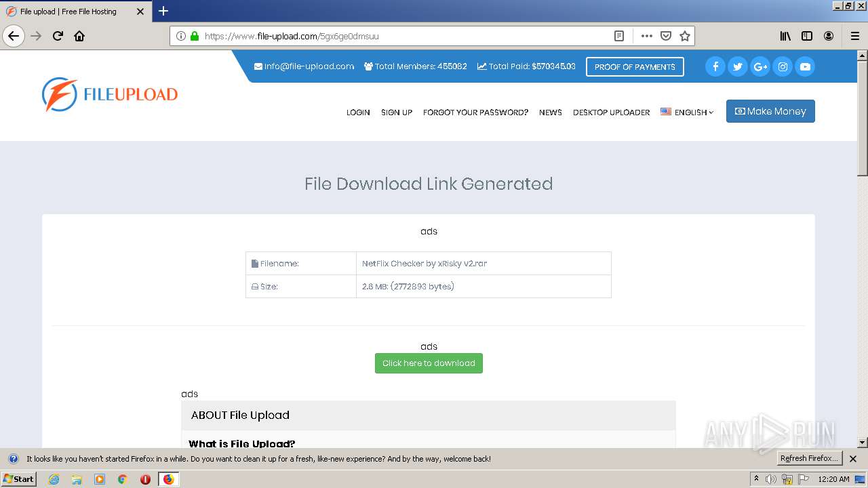Visit FileUpload's Facebook page icon
Image resolution: width=868 pixels, height=488 pixels.
[x=715, y=66]
